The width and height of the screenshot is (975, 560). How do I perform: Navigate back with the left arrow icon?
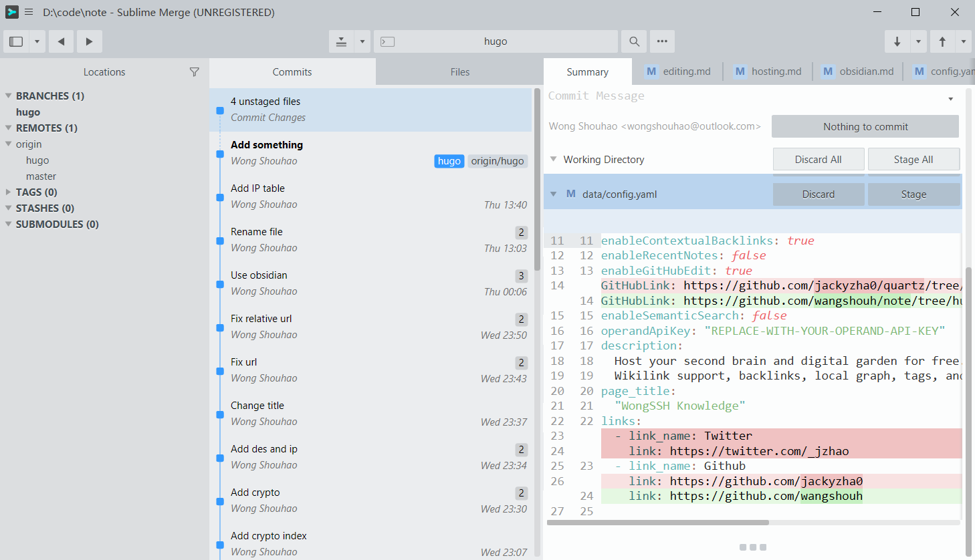coord(60,41)
